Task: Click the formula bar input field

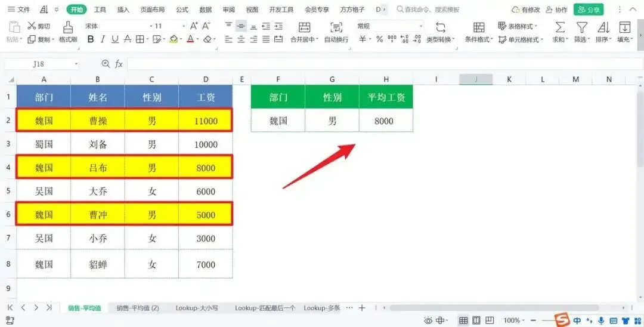Action: point(385,64)
